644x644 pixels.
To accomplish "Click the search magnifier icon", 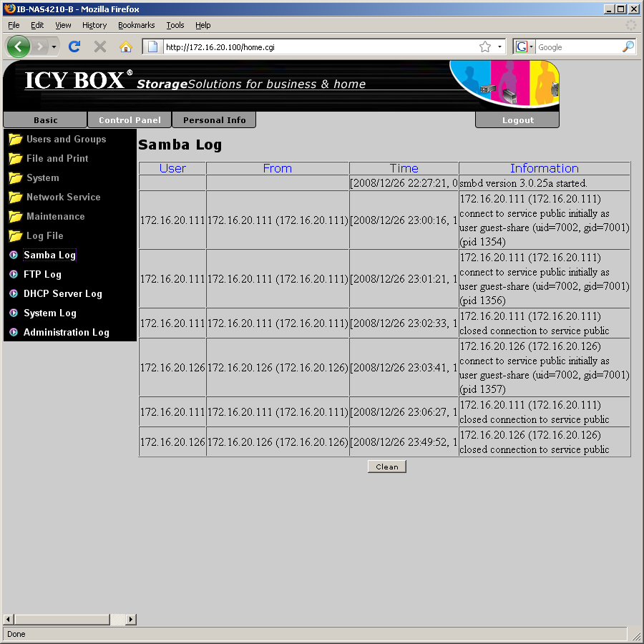I will coord(628,47).
